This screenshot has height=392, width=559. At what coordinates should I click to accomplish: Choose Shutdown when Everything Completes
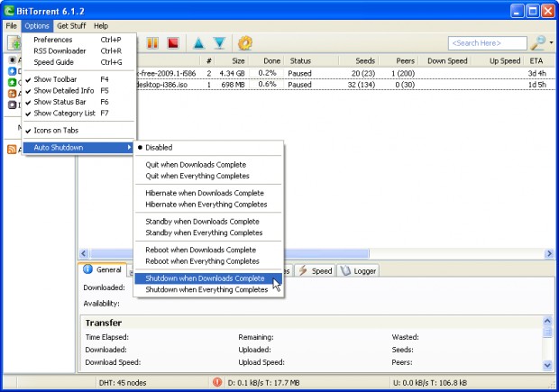[208, 290]
